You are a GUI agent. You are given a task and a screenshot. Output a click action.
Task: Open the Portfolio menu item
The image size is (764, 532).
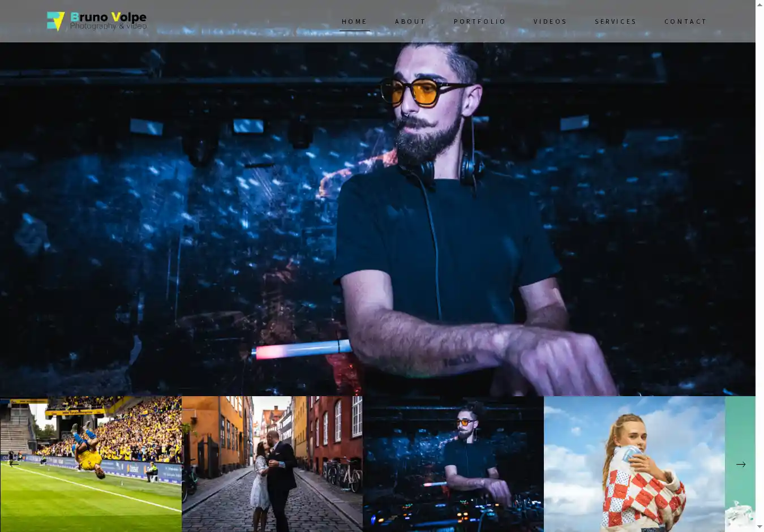[479, 22]
